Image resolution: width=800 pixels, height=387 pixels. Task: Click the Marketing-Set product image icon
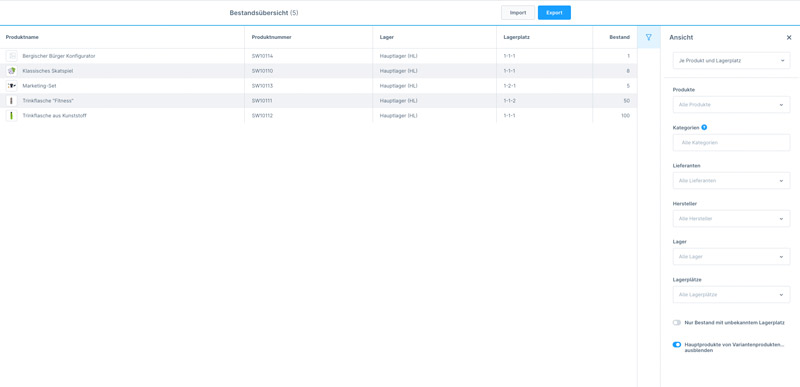click(x=12, y=86)
